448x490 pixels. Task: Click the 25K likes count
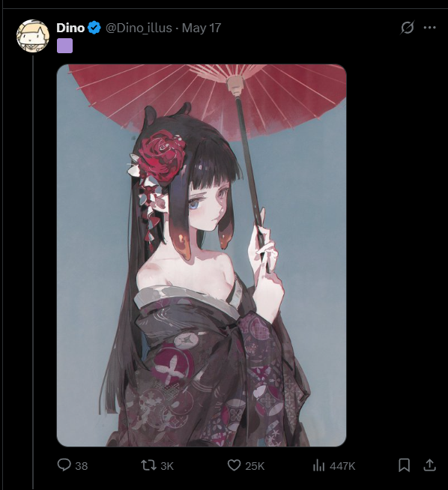pos(255,466)
